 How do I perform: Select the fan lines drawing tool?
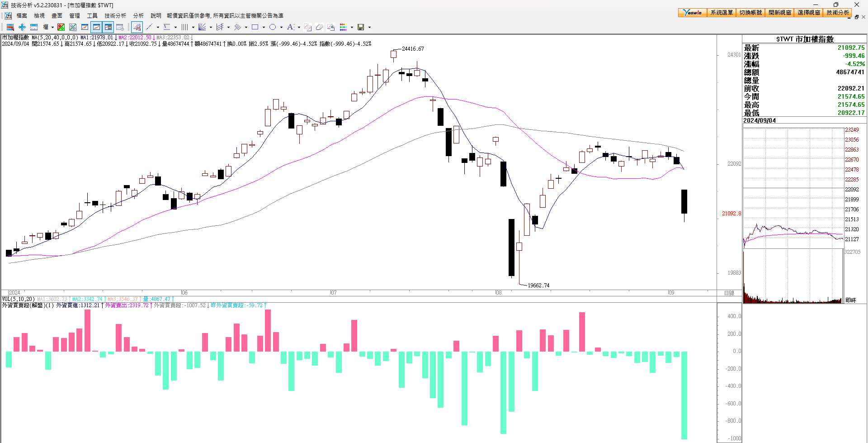point(202,27)
